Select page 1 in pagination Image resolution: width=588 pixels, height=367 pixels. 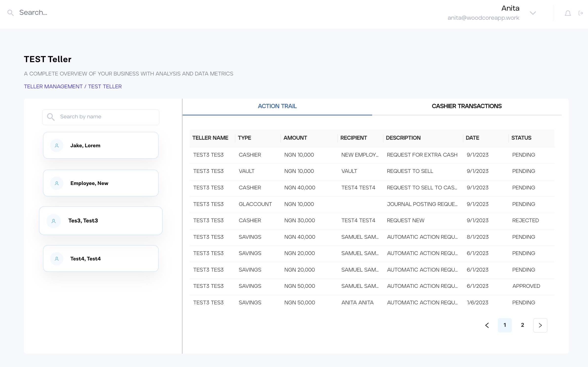pyautogui.click(x=505, y=325)
